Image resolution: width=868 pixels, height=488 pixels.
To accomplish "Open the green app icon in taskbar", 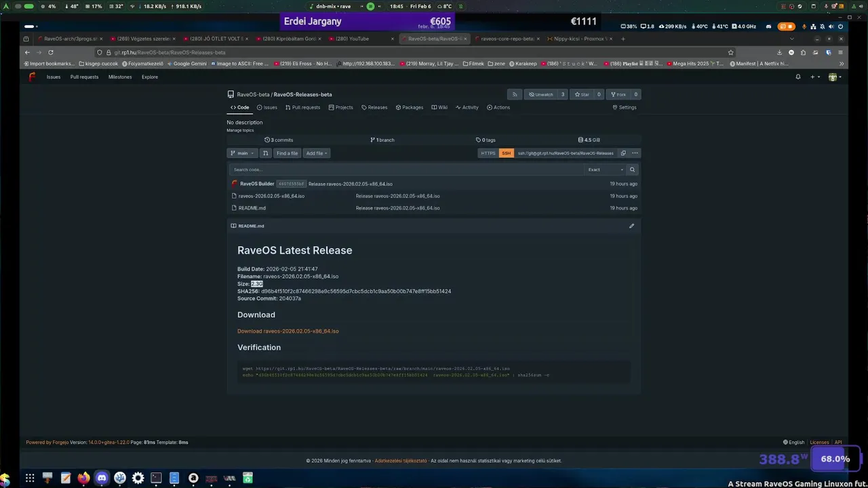I will click(248, 478).
